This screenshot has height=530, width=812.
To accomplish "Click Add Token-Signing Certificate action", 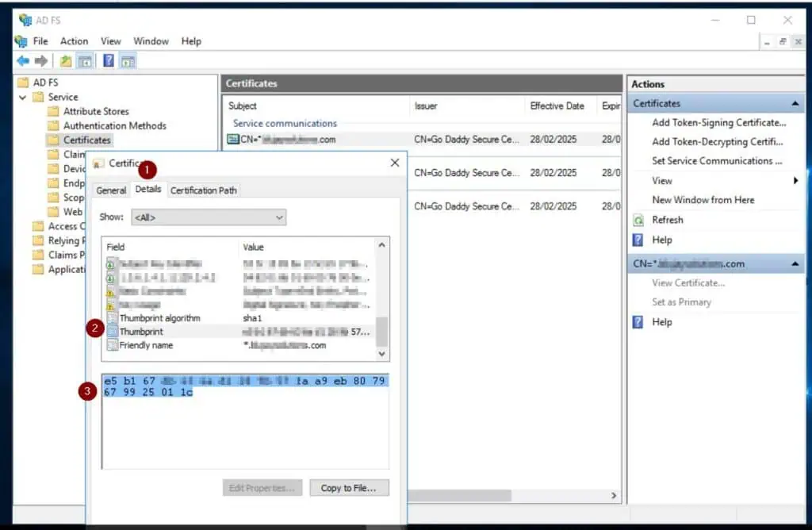I will [x=718, y=123].
